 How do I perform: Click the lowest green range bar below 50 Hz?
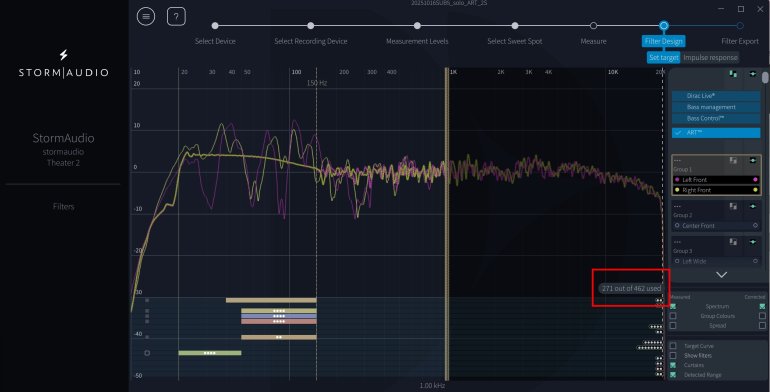210,353
